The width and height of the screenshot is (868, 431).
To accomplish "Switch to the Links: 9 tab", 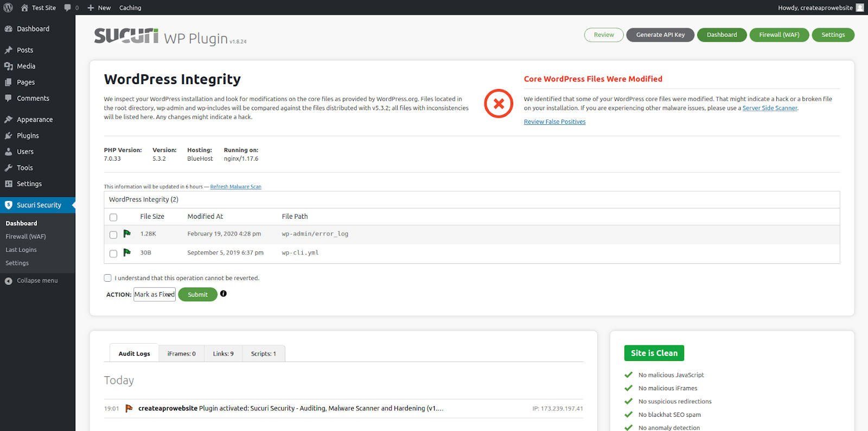I will coord(224,353).
